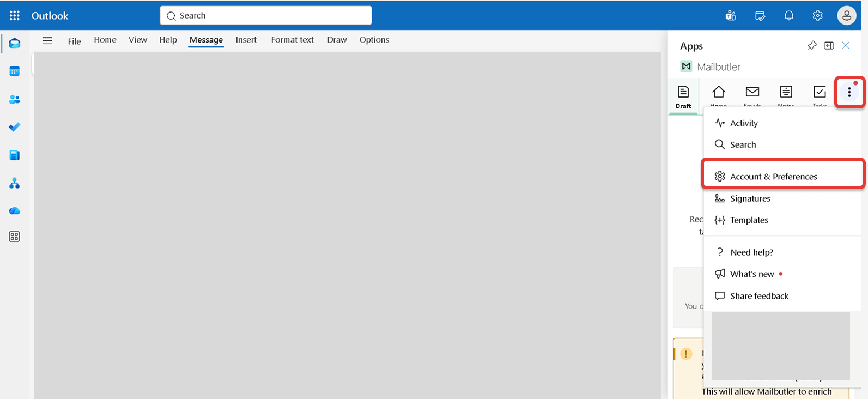Open the Calendar in the left rail
Viewport: 868px width, 399px height.
pos(15,71)
